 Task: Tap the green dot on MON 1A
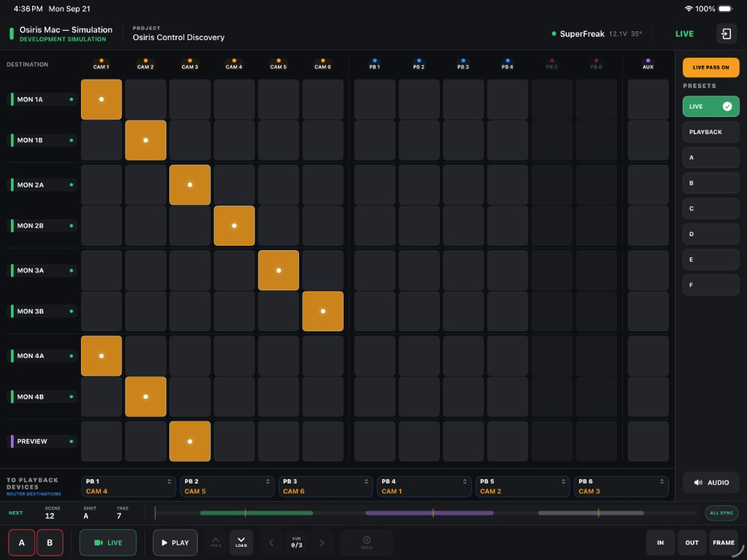pos(71,99)
